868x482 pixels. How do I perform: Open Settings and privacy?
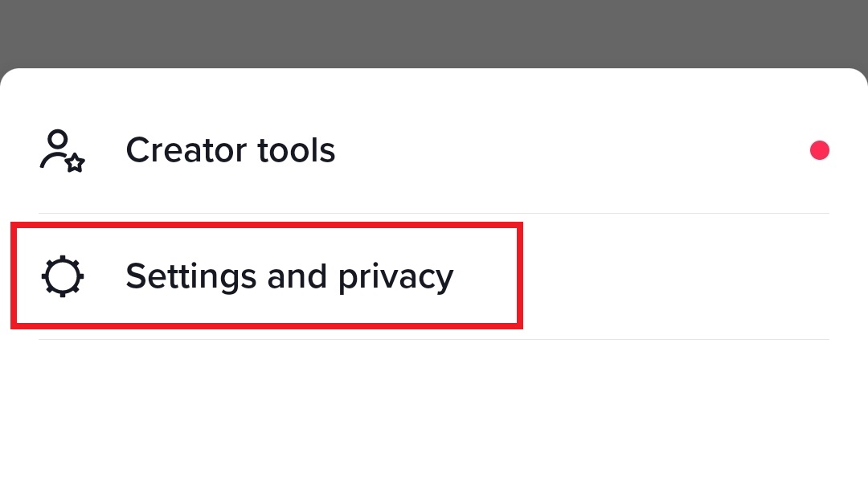coord(289,276)
